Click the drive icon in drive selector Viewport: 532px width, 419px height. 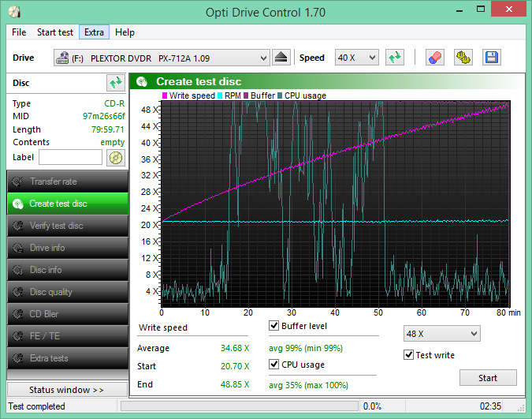click(62, 58)
